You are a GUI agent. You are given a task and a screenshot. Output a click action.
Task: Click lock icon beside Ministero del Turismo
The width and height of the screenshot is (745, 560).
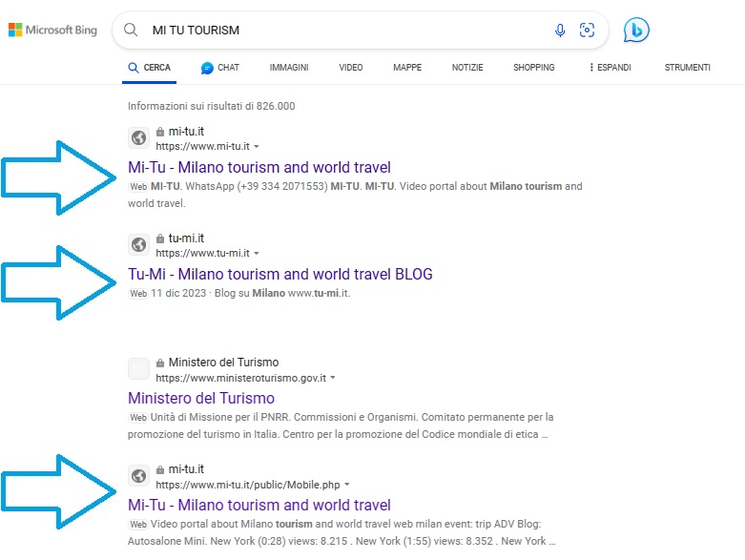(x=160, y=363)
